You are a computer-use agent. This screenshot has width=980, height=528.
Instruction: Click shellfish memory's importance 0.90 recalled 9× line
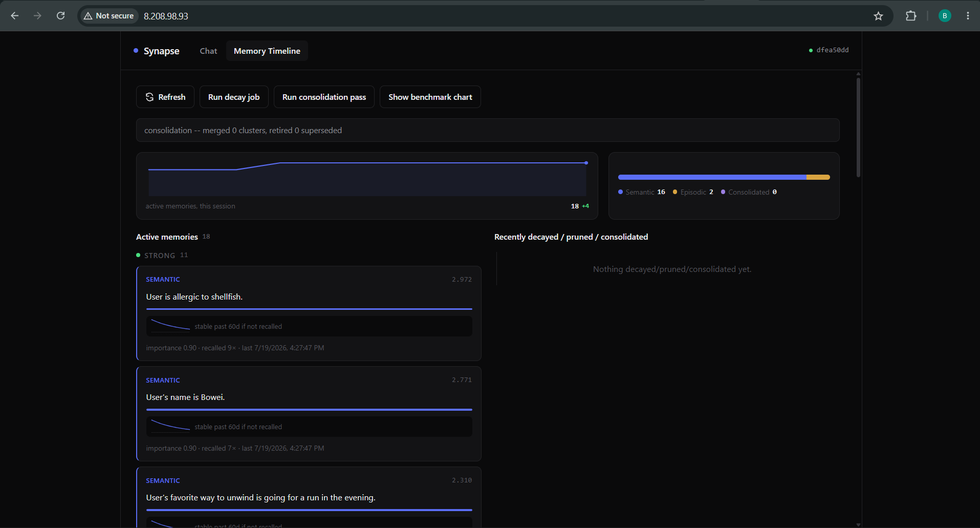tap(235, 348)
